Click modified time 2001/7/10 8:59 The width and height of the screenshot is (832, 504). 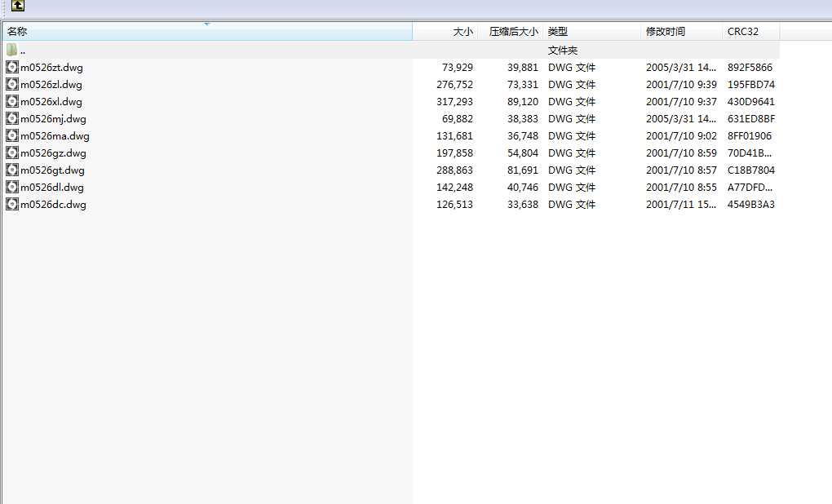(681, 153)
